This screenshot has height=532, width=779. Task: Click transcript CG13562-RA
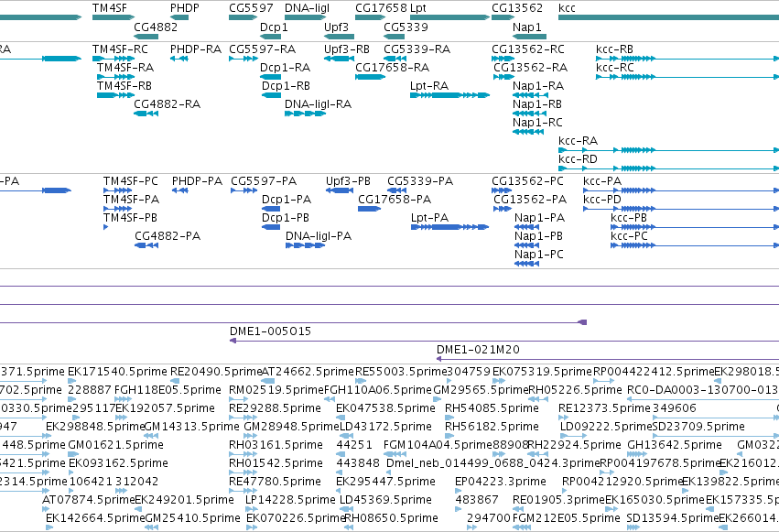[x=503, y=77]
